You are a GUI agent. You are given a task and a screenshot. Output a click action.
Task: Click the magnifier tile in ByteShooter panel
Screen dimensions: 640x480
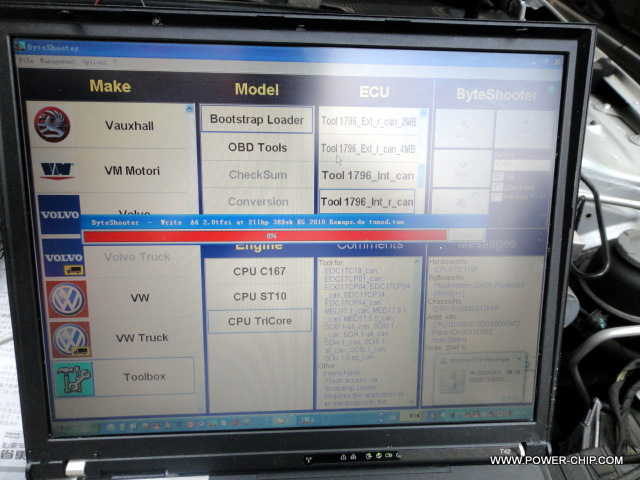(464, 129)
